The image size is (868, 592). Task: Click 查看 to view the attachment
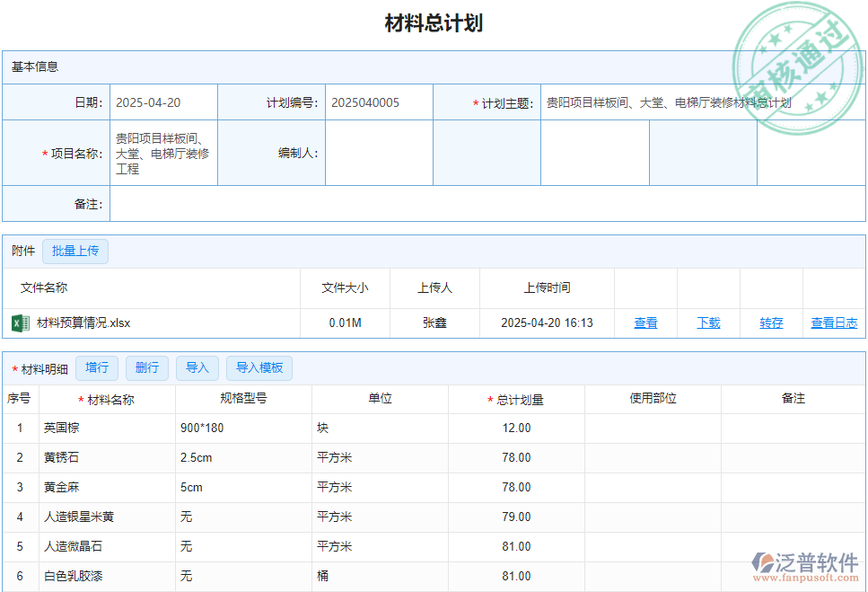(645, 323)
